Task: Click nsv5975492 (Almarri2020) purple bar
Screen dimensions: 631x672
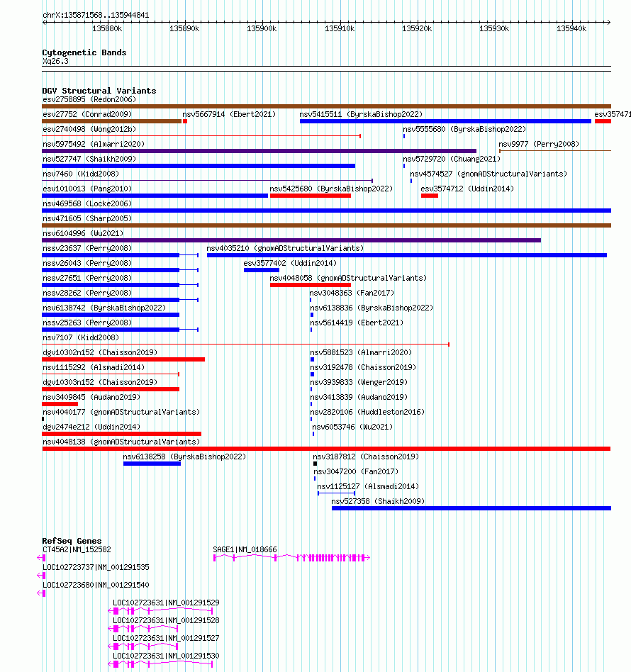Action: pos(259,151)
